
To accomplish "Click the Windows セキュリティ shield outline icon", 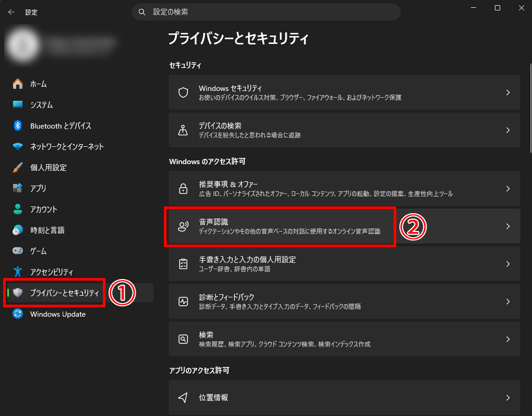I will pos(183,93).
